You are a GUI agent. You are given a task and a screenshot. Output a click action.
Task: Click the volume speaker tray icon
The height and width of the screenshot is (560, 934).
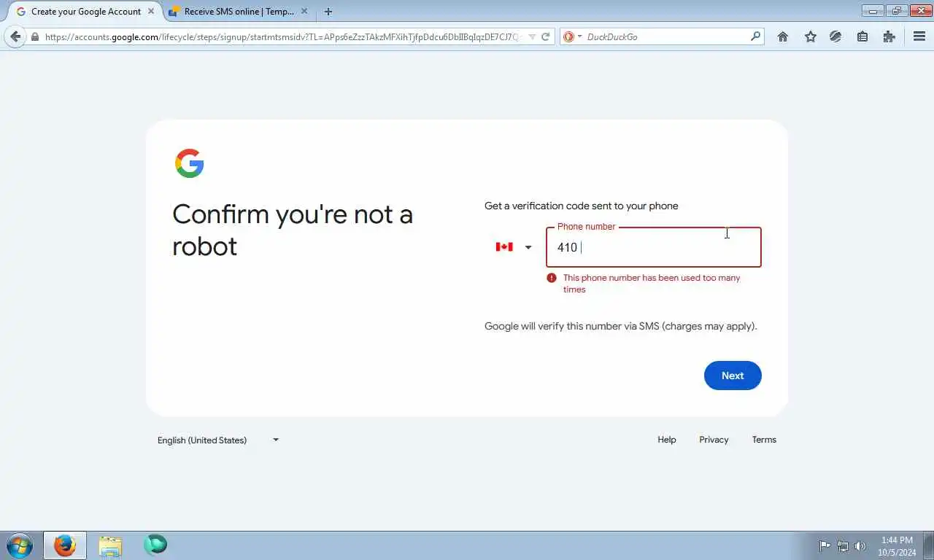[x=860, y=545]
